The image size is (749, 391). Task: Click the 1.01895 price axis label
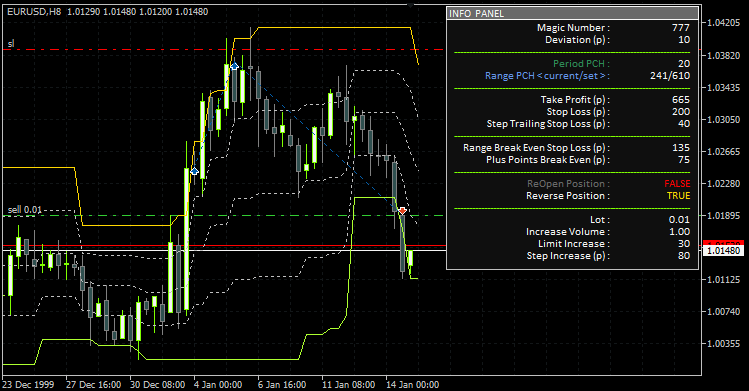[724, 216]
